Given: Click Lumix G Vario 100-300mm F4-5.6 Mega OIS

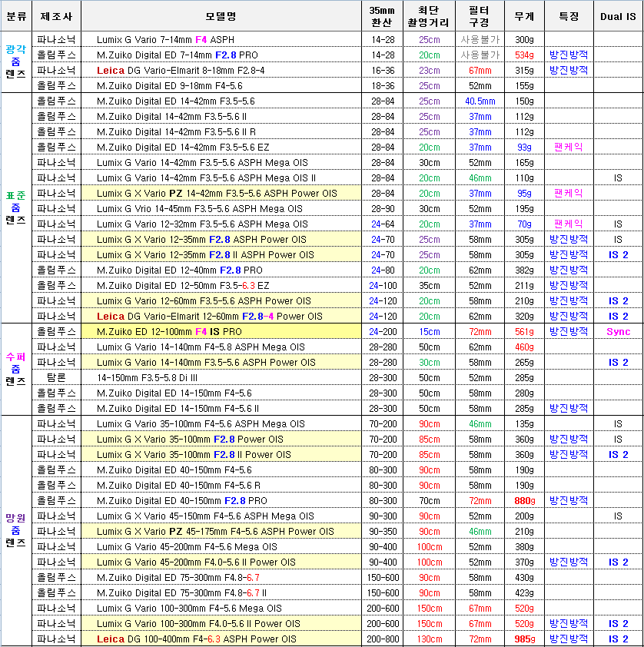Looking at the screenshot, I should [189, 609].
